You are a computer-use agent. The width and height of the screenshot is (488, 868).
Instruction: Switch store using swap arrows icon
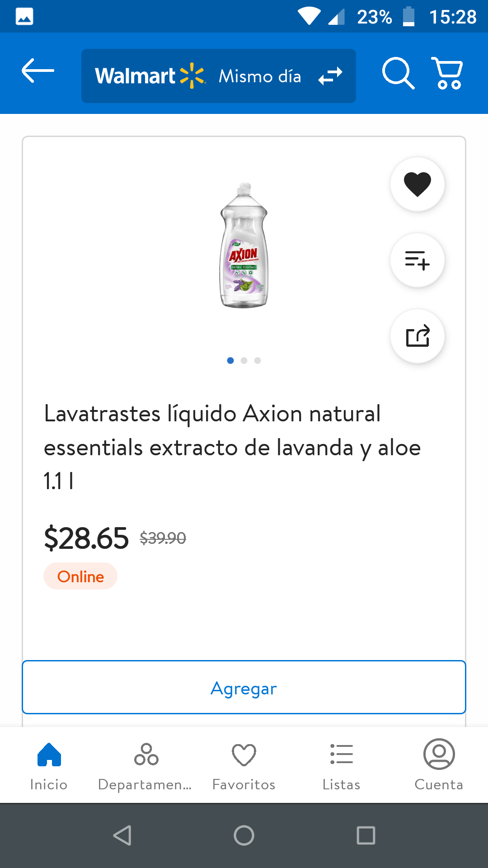click(x=330, y=76)
